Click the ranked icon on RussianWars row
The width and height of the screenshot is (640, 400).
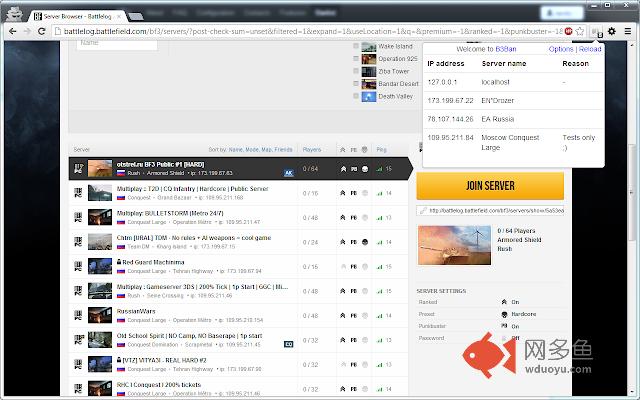(343, 316)
